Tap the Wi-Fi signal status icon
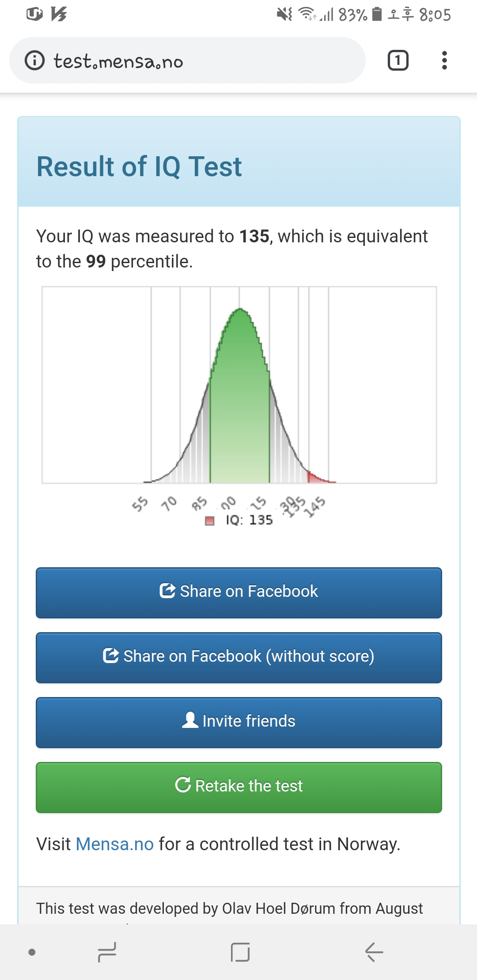Image resolution: width=477 pixels, height=980 pixels. click(x=307, y=14)
